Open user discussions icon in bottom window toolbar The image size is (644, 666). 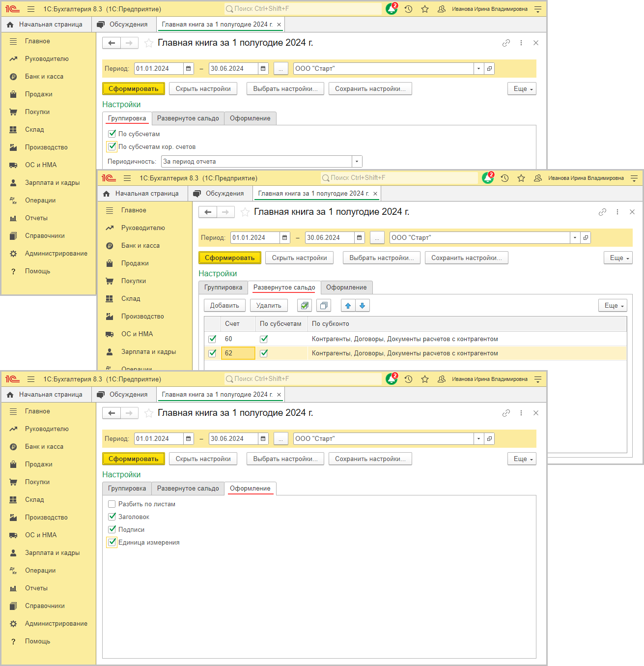[x=442, y=379]
